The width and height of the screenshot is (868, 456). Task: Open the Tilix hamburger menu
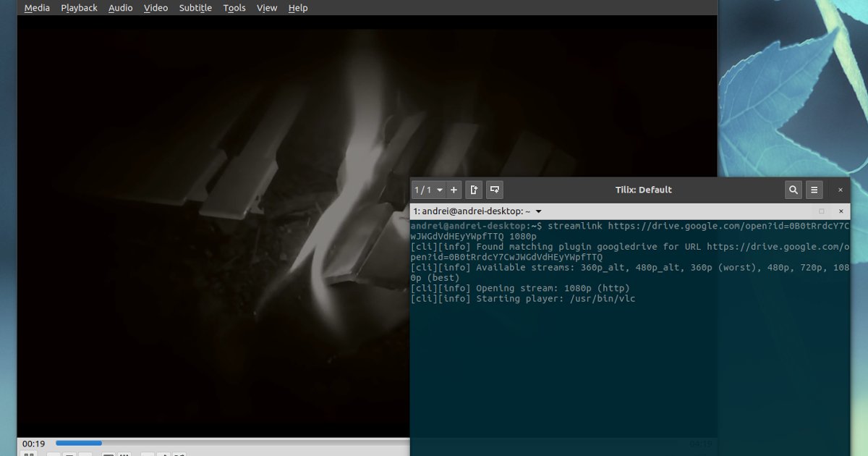click(814, 190)
